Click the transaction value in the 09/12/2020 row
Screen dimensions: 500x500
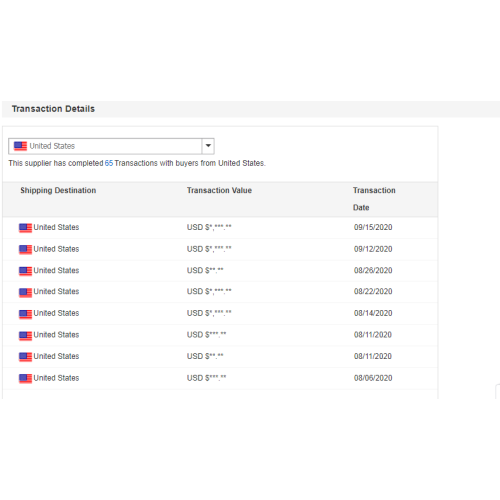coord(209,249)
